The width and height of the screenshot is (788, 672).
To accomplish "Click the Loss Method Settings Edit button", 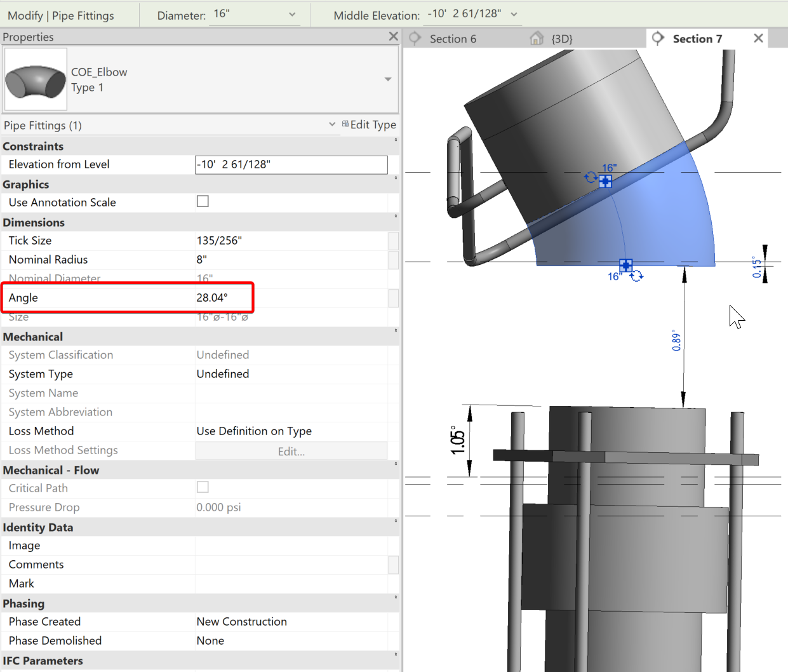I will [291, 451].
